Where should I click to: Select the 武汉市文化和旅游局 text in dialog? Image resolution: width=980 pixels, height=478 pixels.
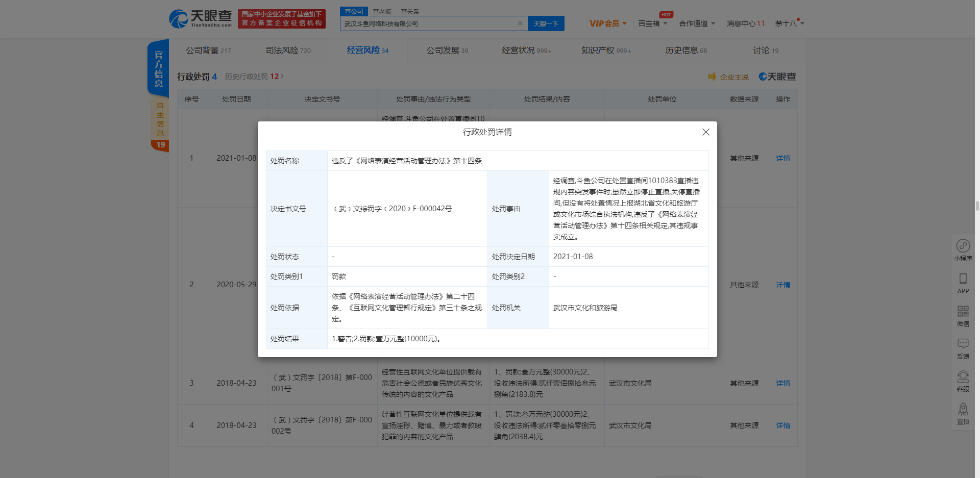(x=585, y=308)
